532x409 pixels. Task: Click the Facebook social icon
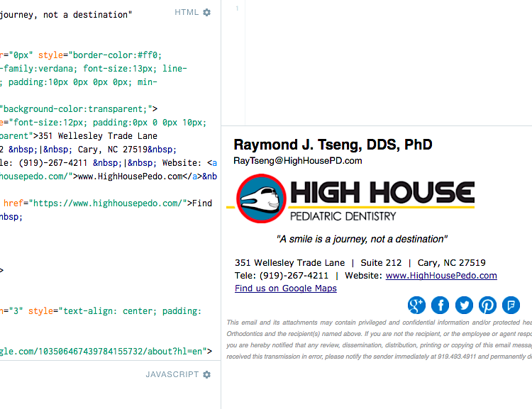click(x=440, y=305)
